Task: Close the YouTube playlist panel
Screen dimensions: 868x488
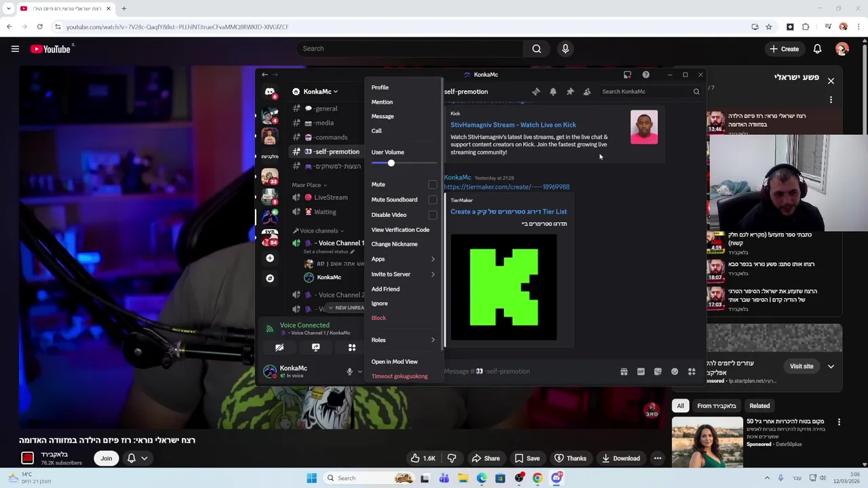Action: (831, 81)
